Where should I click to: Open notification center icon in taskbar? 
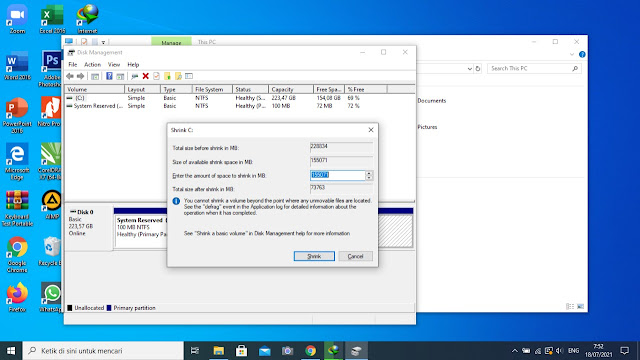[x=624, y=351]
